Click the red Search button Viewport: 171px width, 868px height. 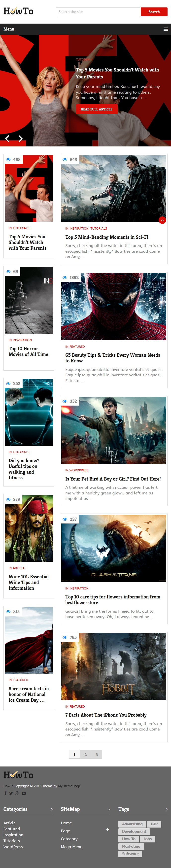pos(154,12)
